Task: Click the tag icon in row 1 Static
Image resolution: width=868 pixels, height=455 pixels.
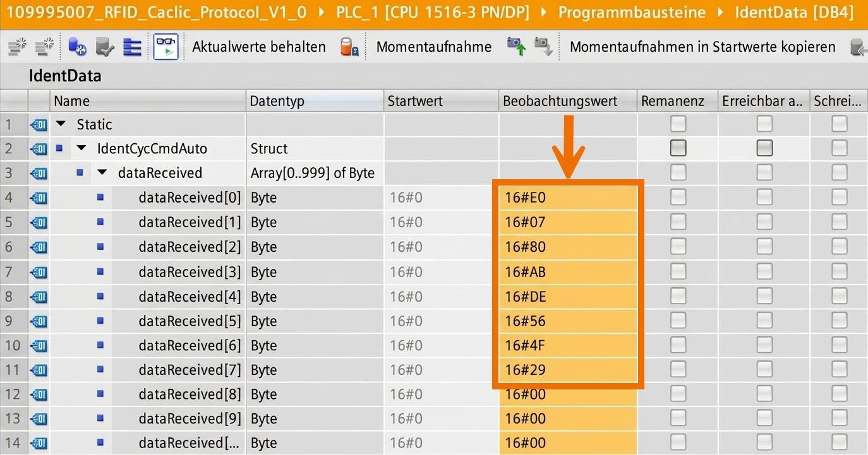Action: (x=39, y=124)
